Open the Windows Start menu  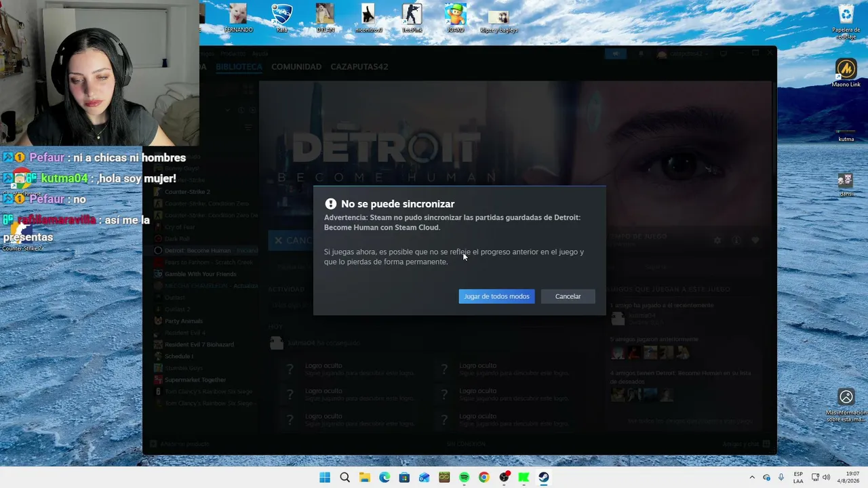[x=325, y=477]
